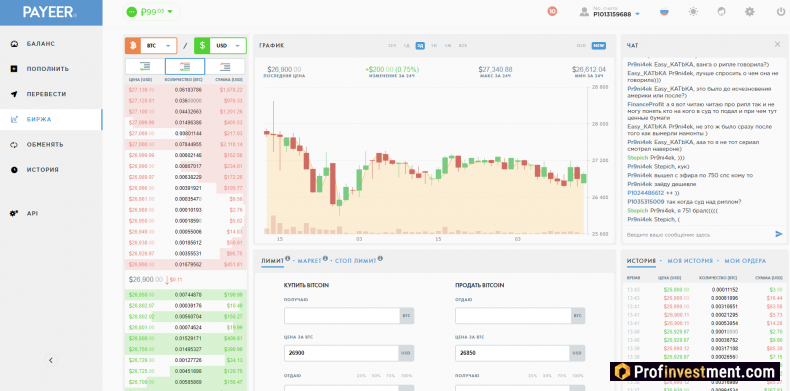Image resolution: width=790 pixels, height=391 pixels.
Task: Select buy order at $26,725.00
Action: tap(186, 371)
